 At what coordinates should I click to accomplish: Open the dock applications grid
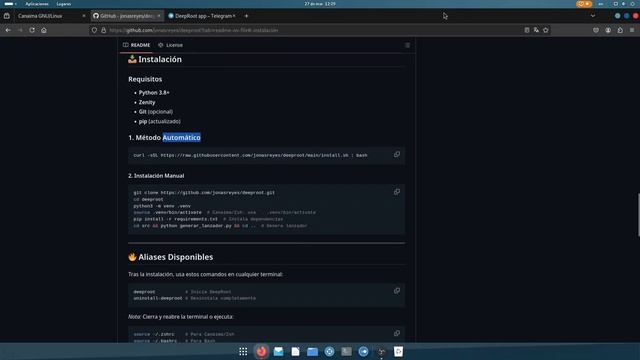pos(243,351)
